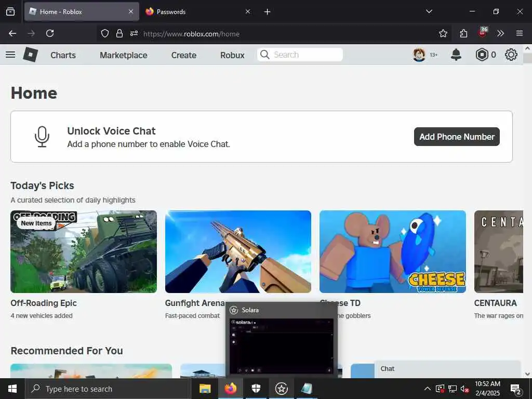Show site security lock information
Screen dimensions: 532x399
coord(119,33)
